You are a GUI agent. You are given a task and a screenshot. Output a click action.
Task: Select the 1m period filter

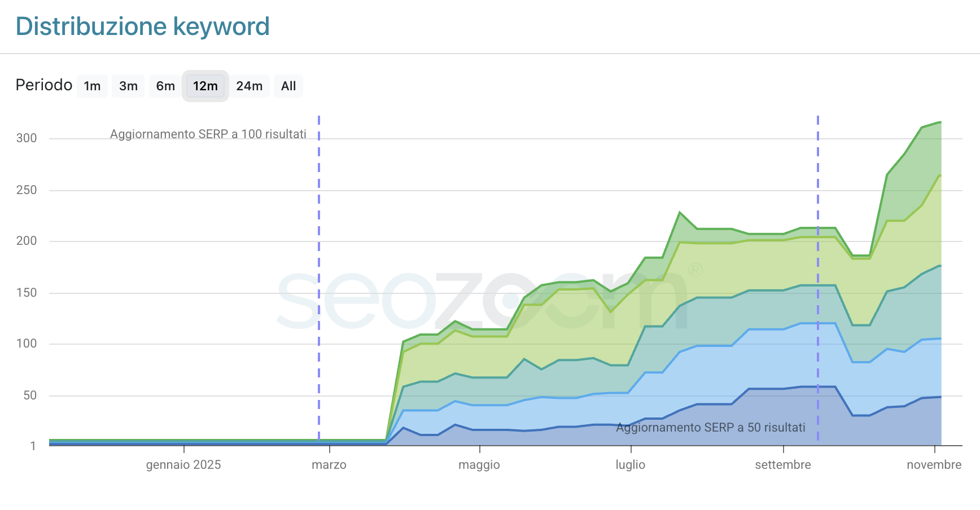91,86
